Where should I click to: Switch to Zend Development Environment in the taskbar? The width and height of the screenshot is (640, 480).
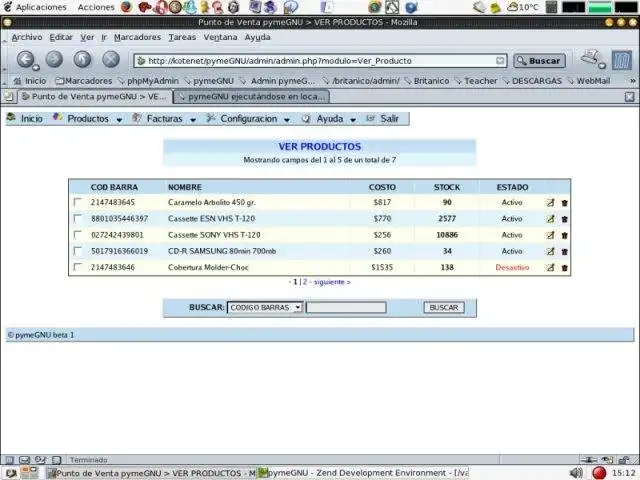[x=364, y=473]
